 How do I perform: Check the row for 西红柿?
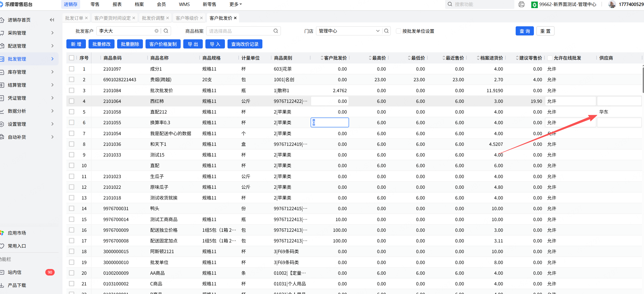point(72,101)
